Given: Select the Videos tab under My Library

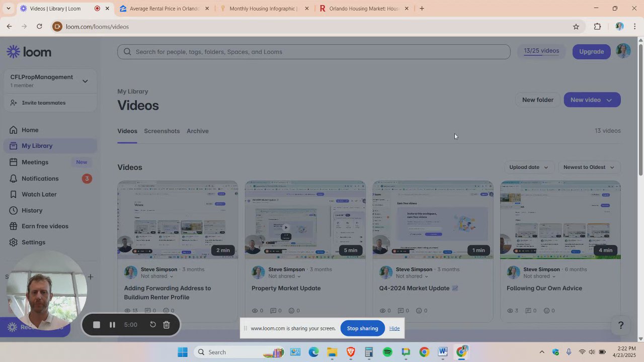Looking at the screenshot, I should (x=127, y=131).
